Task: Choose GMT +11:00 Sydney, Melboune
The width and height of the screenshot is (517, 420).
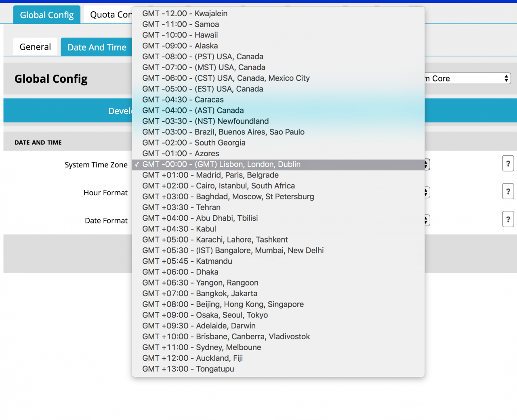Action: tap(201, 347)
